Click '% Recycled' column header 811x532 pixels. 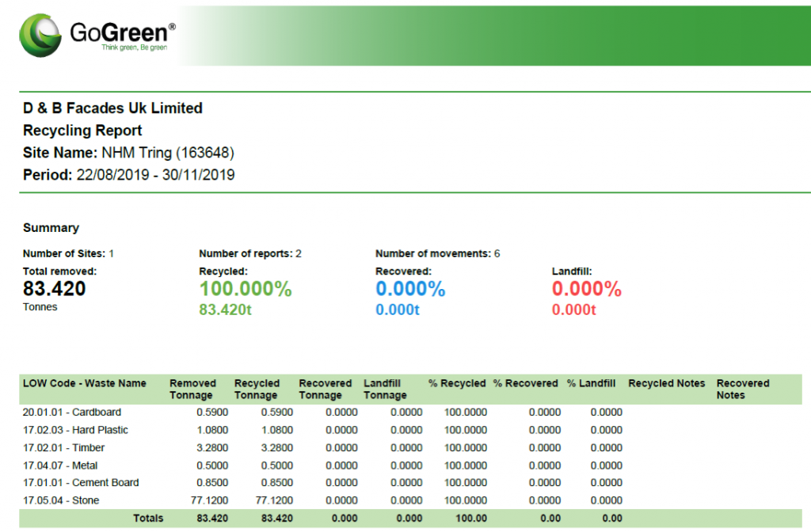pos(457,383)
